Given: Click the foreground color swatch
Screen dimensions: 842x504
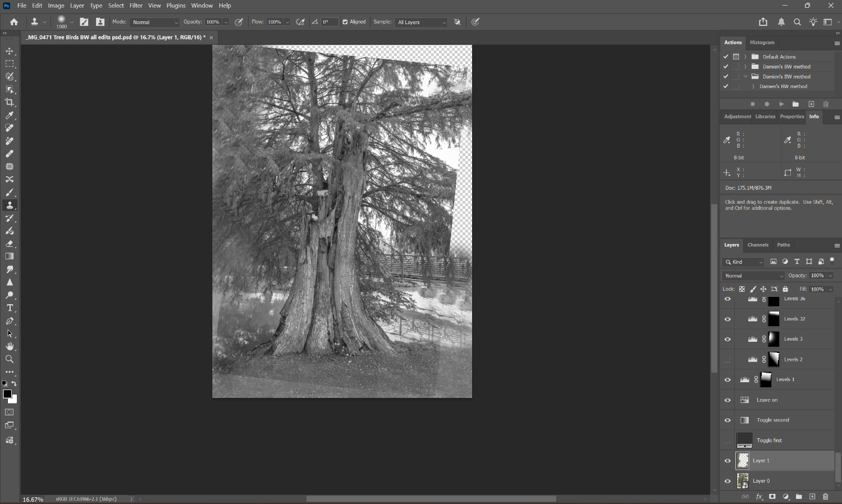Looking at the screenshot, I should [7, 394].
